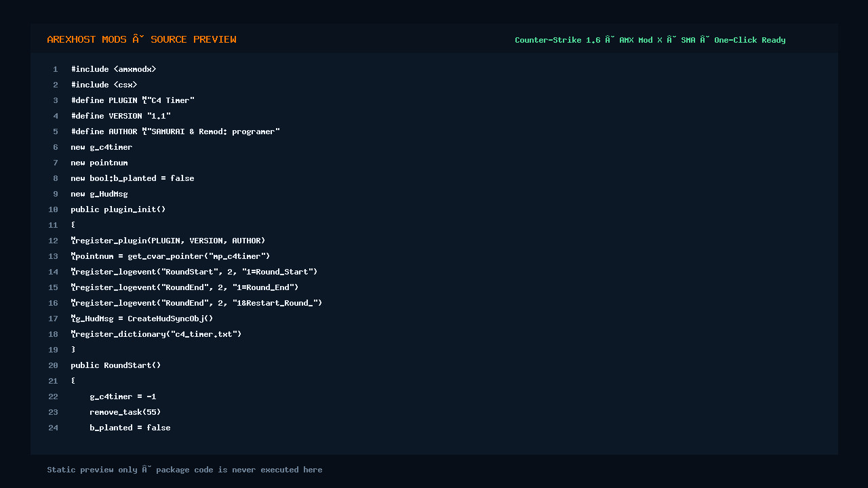Select the register_plugin(PLUGIN, VERSION, AUTHOR) line
The image size is (868, 488).
point(168,241)
